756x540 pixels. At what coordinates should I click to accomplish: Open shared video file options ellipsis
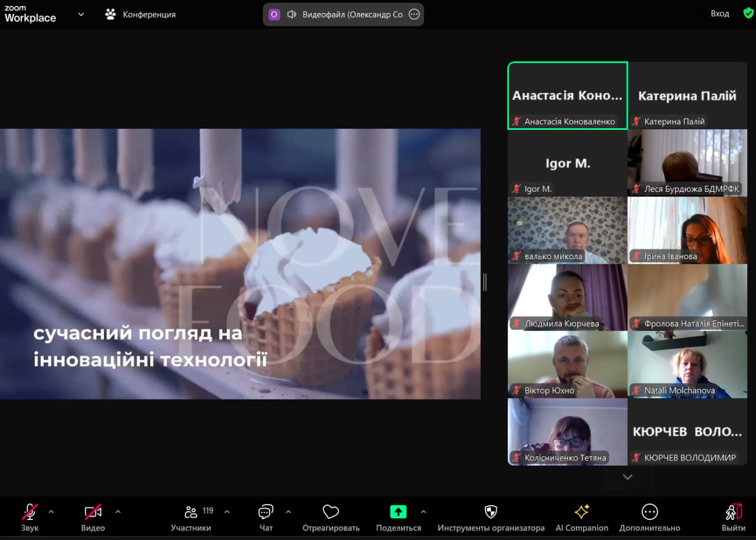[x=414, y=15]
